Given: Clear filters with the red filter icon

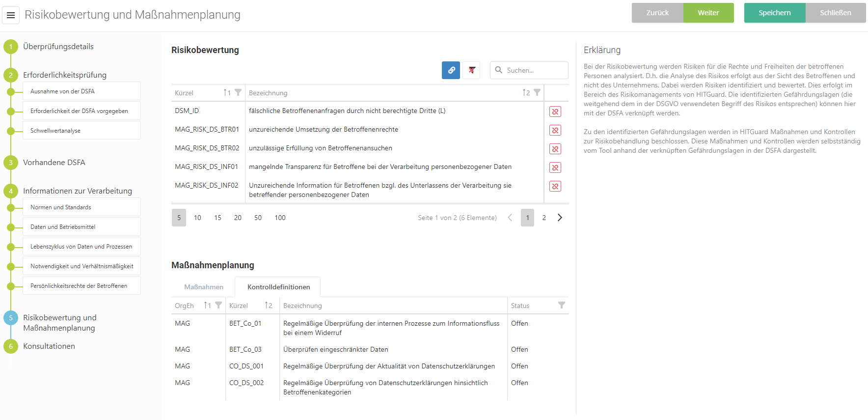Looking at the screenshot, I should 471,70.
